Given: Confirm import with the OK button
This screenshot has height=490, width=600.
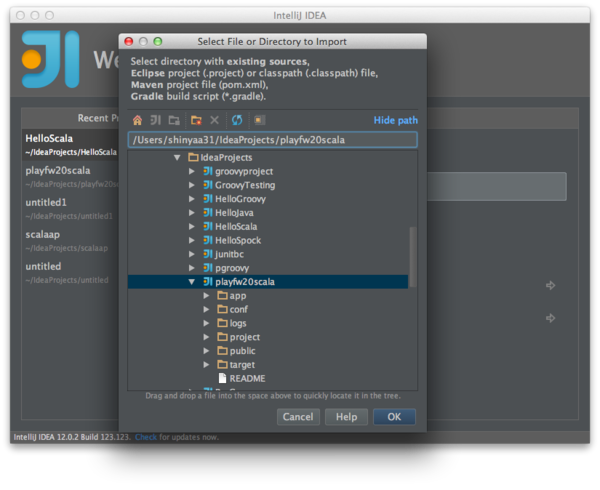Looking at the screenshot, I should click(x=394, y=417).
